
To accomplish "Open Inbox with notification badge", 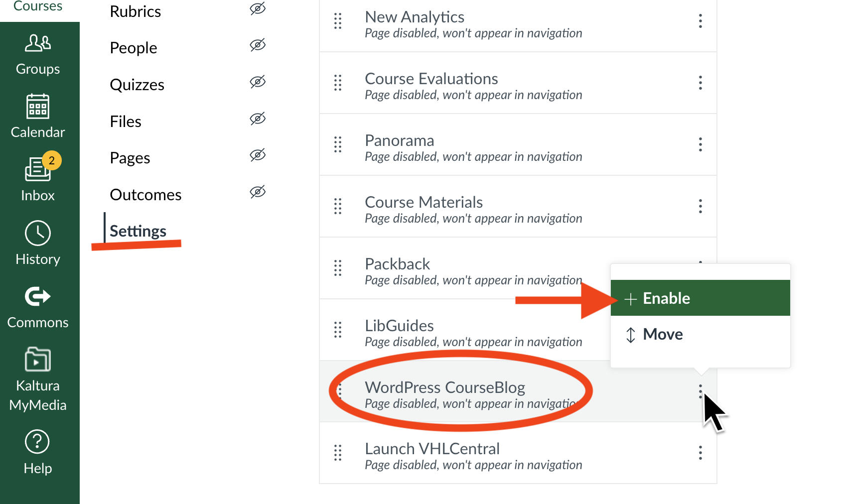I will pos(39,168).
